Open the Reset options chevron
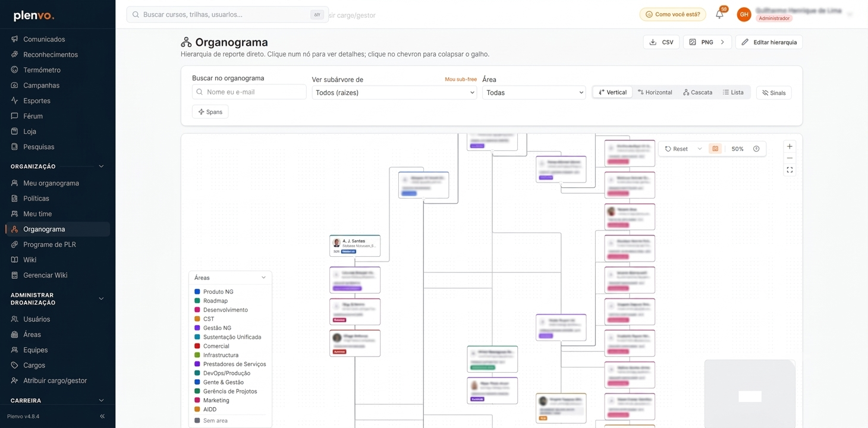The width and height of the screenshot is (868, 428). pos(699,149)
